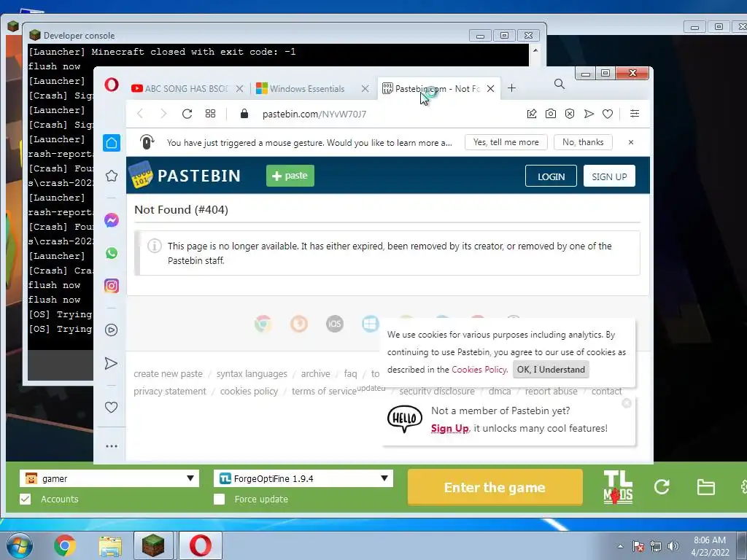
Task: Enable the Force update checkbox
Action: [x=219, y=499]
